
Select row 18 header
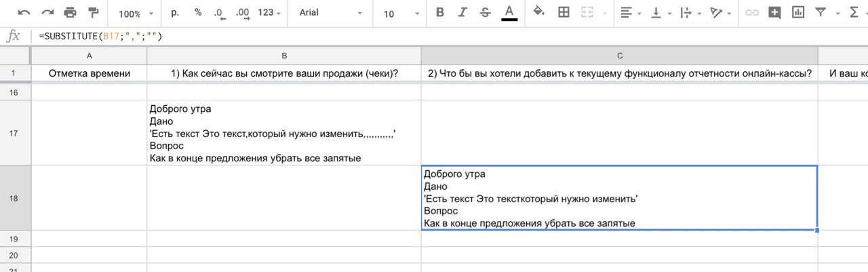pyautogui.click(x=16, y=198)
